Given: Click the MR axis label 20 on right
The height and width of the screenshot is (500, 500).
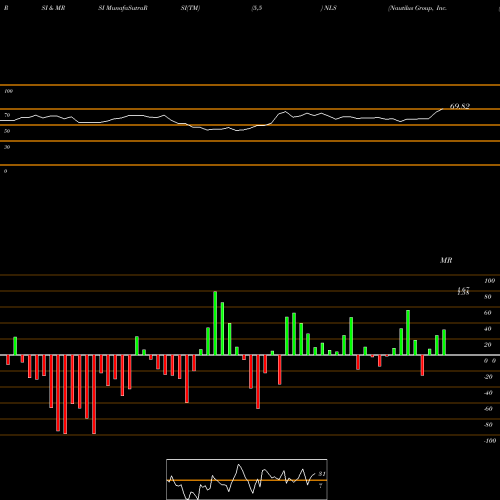Looking at the screenshot, I should pyautogui.click(x=488, y=345).
